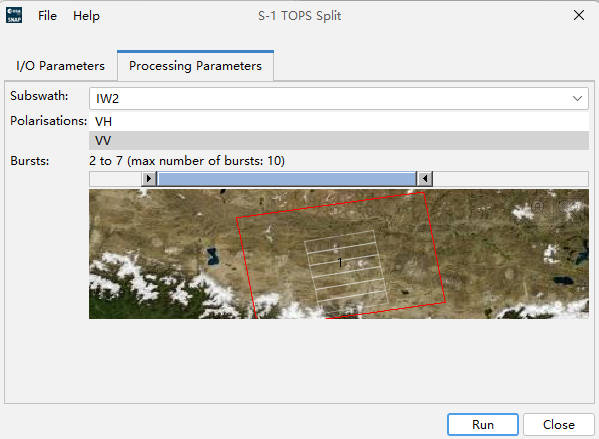Image resolution: width=599 pixels, height=439 pixels.
Task: Click the Bursts label
Action: click(x=30, y=161)
